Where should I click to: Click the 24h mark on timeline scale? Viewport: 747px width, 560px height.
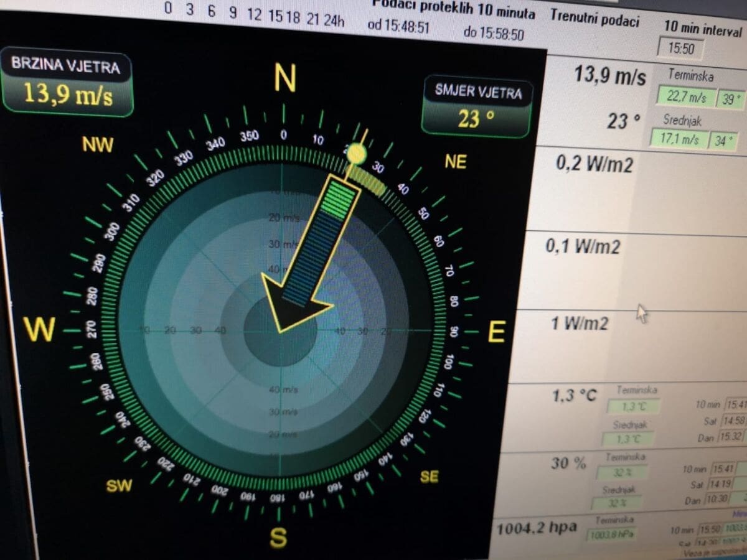pos(334,19)
